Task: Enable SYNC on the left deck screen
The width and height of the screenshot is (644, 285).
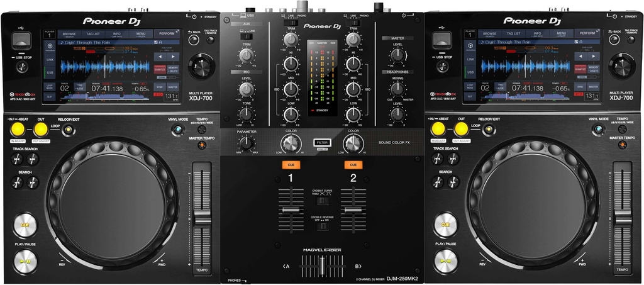Action: (160, 87)
